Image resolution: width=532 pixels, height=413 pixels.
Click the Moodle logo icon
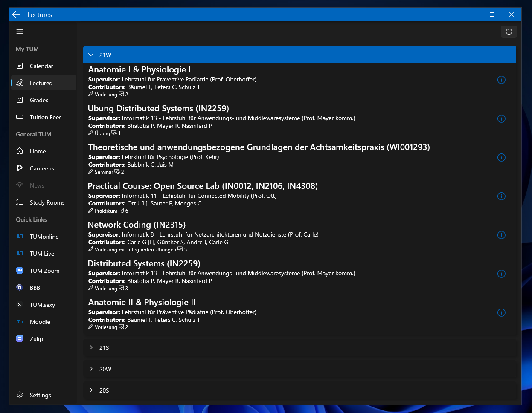(20, 321)
